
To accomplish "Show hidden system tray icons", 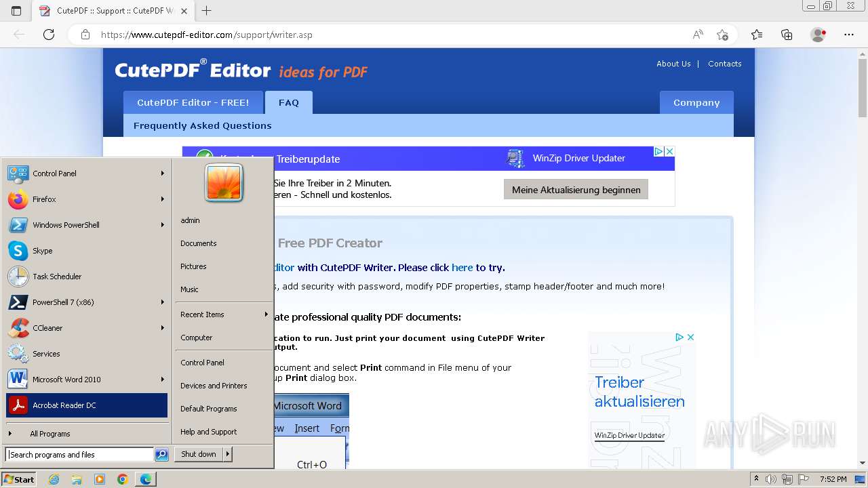I will tap(756, 479).
